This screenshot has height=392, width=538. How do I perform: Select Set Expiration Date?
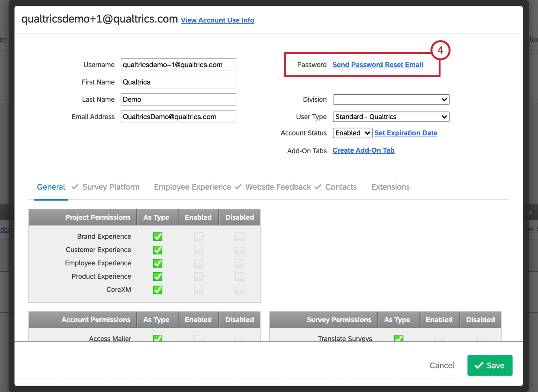[405, 133]
